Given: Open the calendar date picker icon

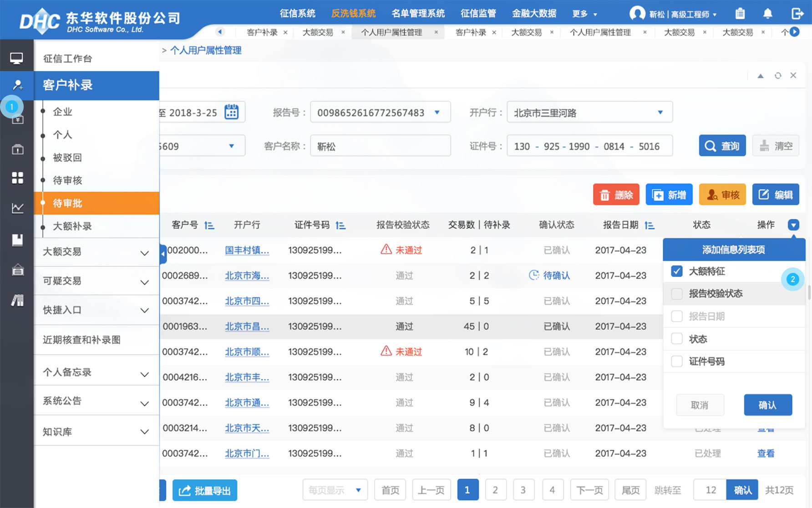Looking at the screenshot, I should pyautogui.click(x=231, y=112).
